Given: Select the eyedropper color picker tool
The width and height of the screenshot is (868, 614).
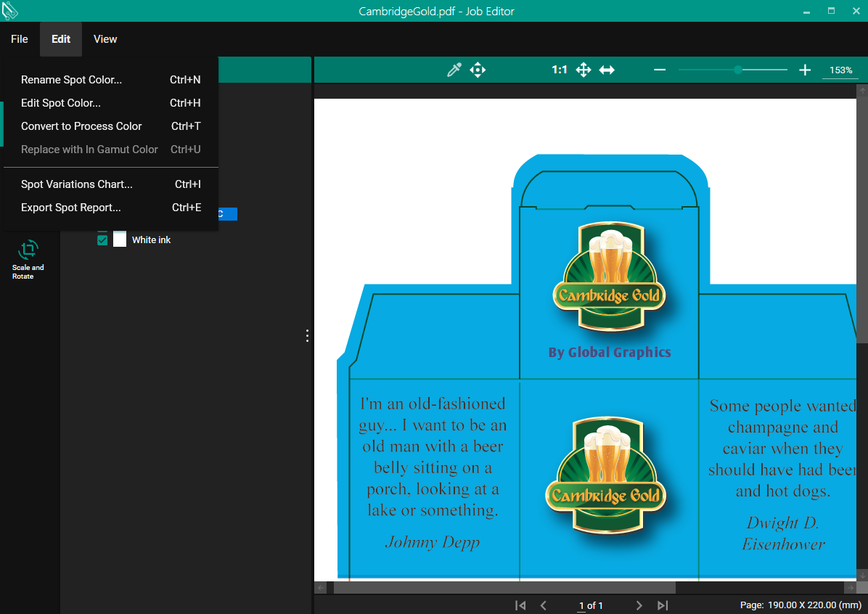Looking at the screenshot, I should point(454,70).
